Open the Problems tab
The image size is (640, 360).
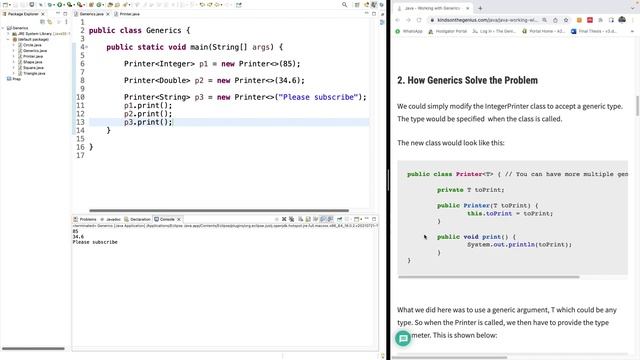tap(85, 219)
